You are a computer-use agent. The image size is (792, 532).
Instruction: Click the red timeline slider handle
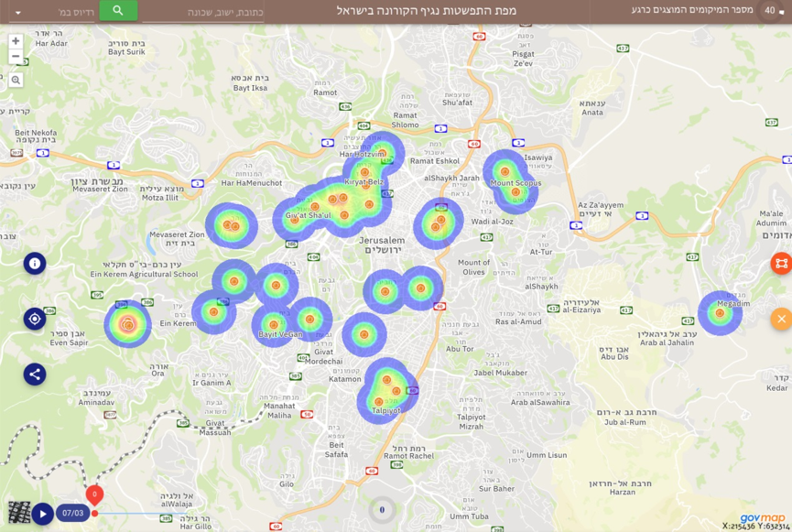tap(94, 514)
